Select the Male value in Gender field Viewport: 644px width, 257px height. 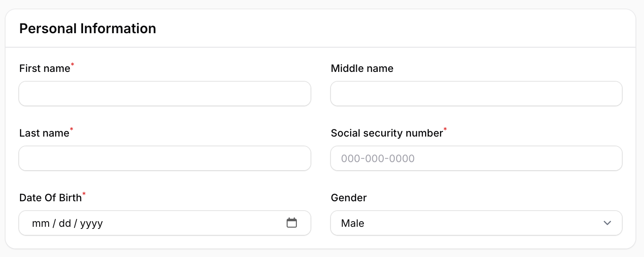coord(353,223)
